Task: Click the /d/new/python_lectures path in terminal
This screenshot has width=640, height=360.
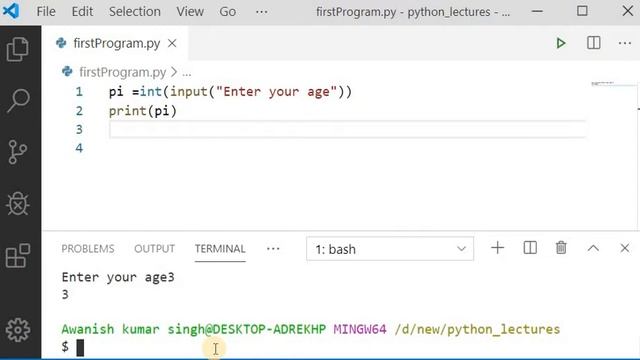Action: [477, 329]
